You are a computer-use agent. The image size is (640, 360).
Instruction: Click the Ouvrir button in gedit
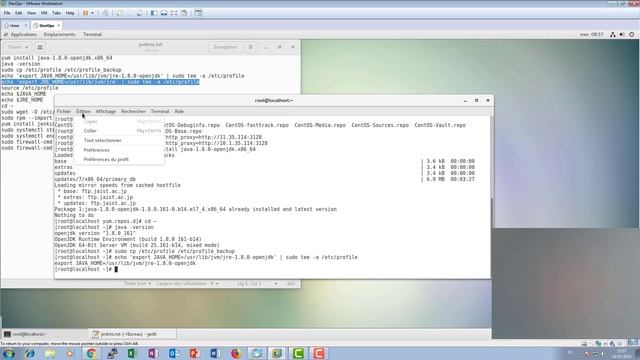tap(18, 47)
